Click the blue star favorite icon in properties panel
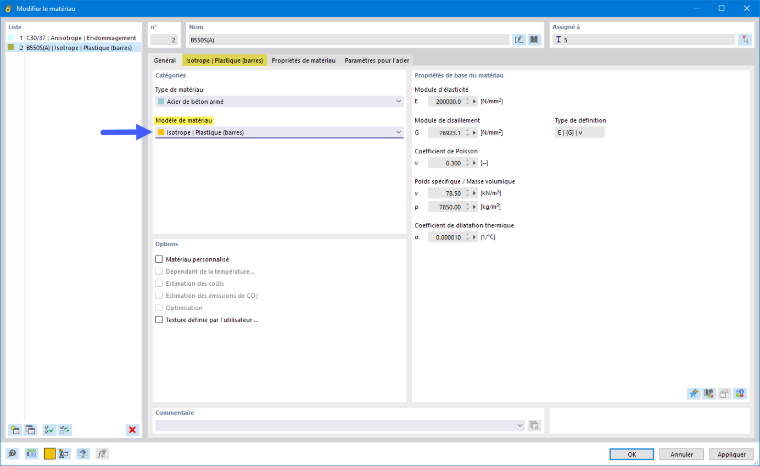 point(694,393)
